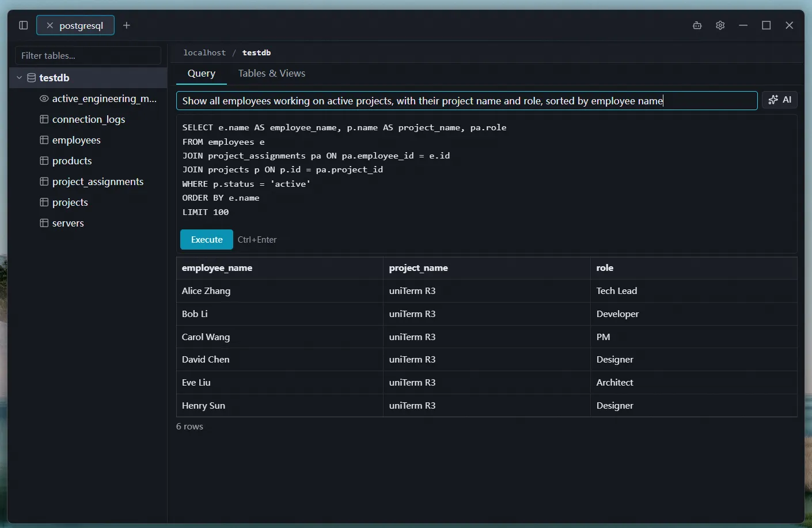The height and width of the screenshot is (528, 812).
Task: Click the database icon next to testdb
Action: click(32, 77)
